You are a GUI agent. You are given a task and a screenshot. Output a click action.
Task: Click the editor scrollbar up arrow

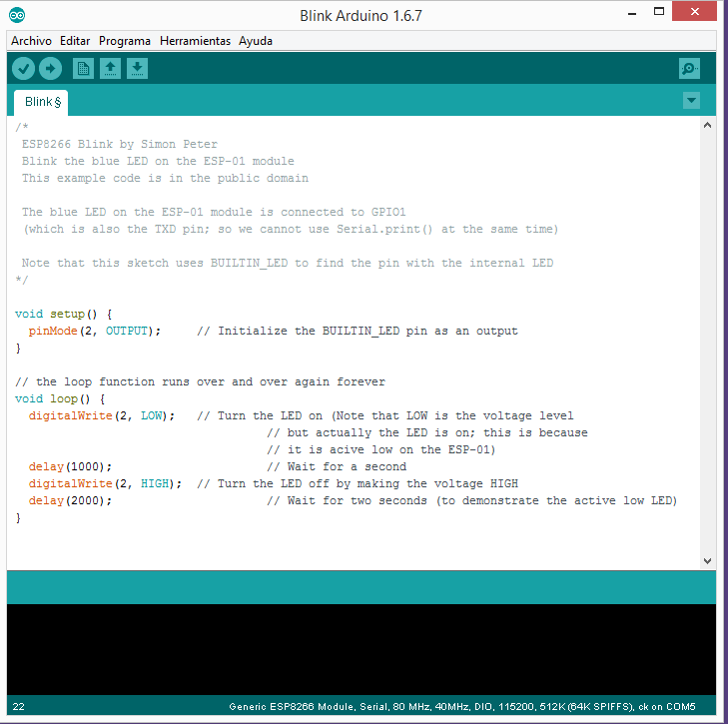[707, 125]
